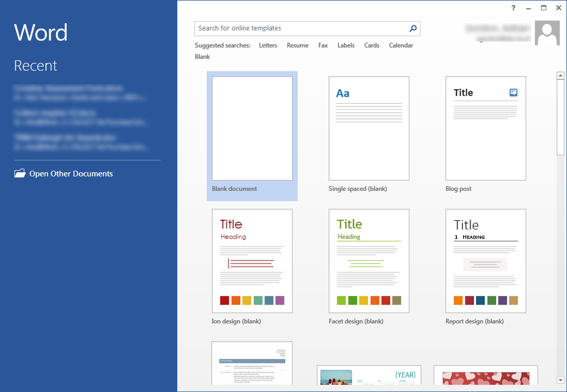Screen dimensions: 567x392
Task: Open the resume template with [YOUR NAME] header
Action: 252,363
